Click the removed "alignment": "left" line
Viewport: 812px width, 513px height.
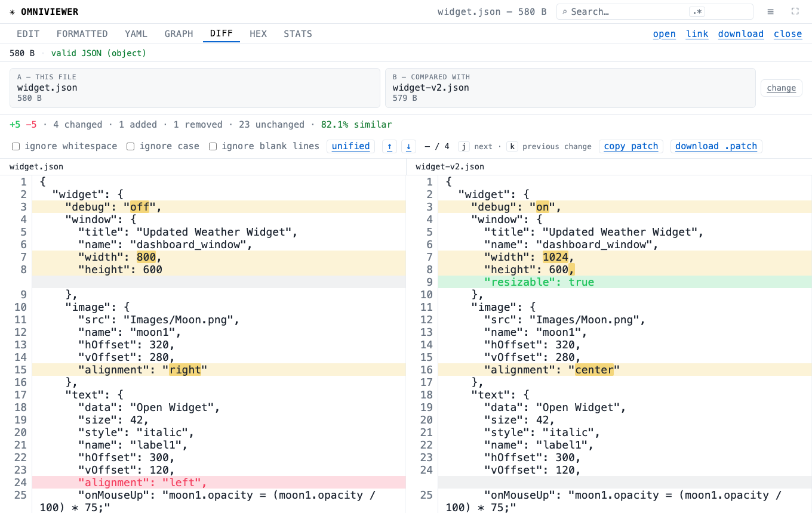pos(219,483)
